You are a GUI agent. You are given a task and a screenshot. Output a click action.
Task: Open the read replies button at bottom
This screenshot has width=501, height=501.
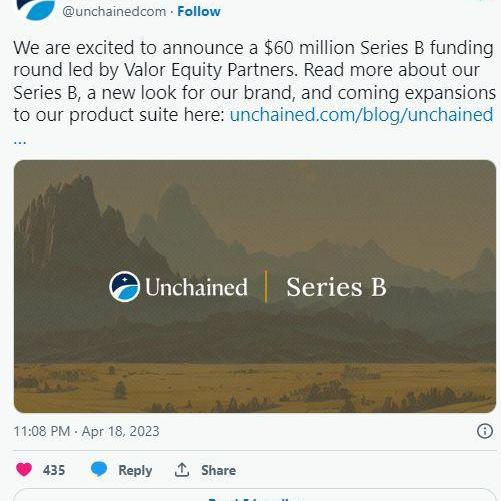point(255,495)
